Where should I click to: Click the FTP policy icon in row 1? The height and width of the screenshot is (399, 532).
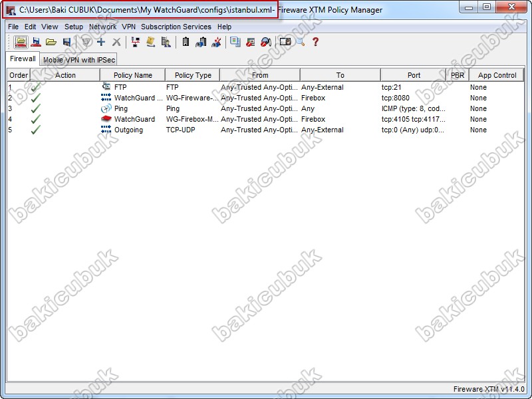(x=106, y=87)
